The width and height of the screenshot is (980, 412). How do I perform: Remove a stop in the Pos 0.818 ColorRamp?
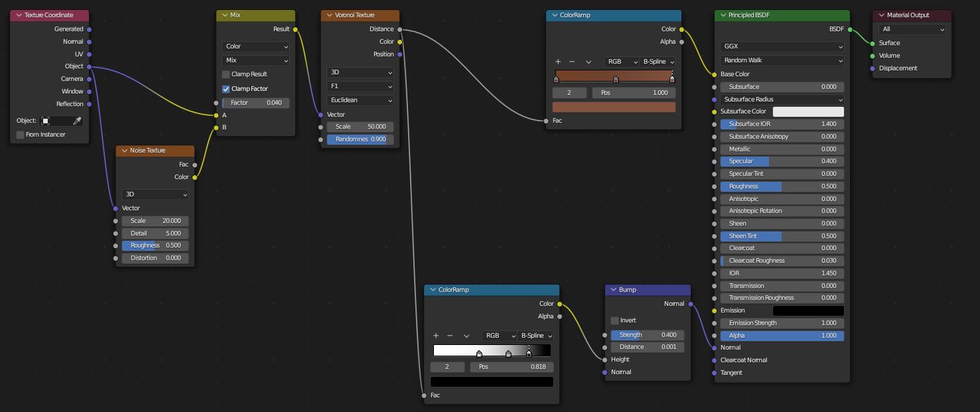tap(450, 336)
